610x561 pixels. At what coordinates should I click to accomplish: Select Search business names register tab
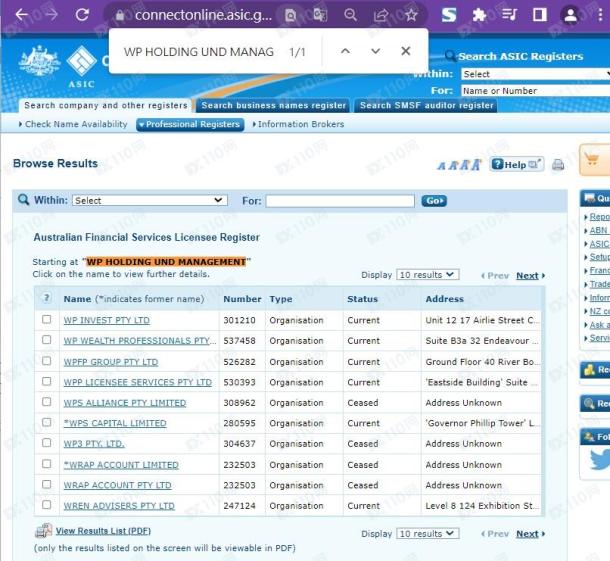point(273,105)
